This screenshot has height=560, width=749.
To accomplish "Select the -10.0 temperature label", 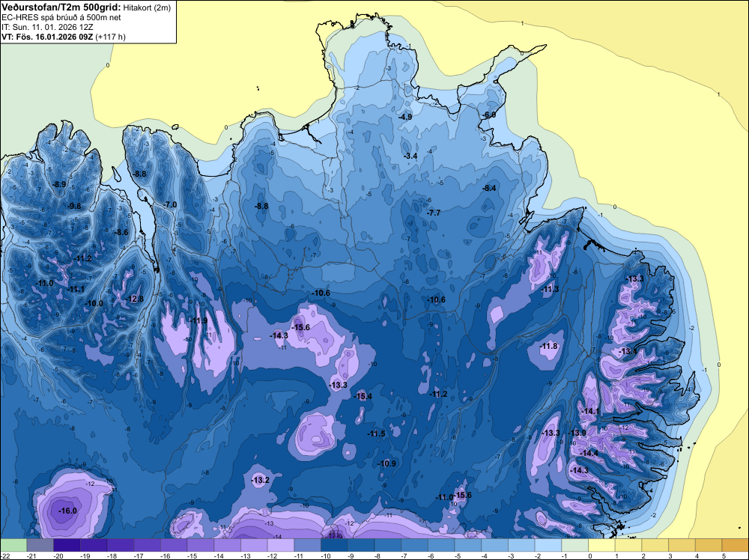I will 94,304.
